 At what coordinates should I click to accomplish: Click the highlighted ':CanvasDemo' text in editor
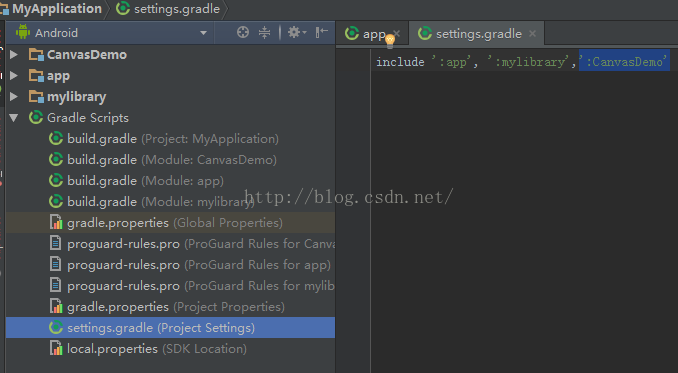(x=624, y=62)
